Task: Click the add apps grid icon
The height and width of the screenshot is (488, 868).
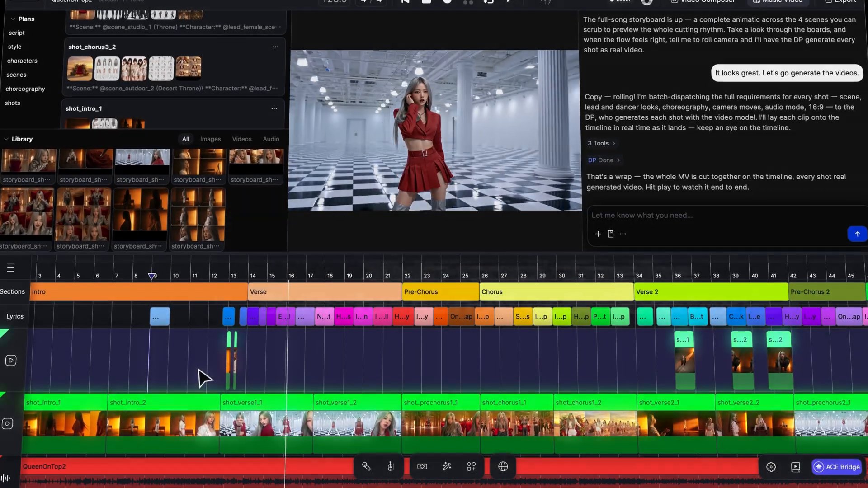Action: click(471, 466)
